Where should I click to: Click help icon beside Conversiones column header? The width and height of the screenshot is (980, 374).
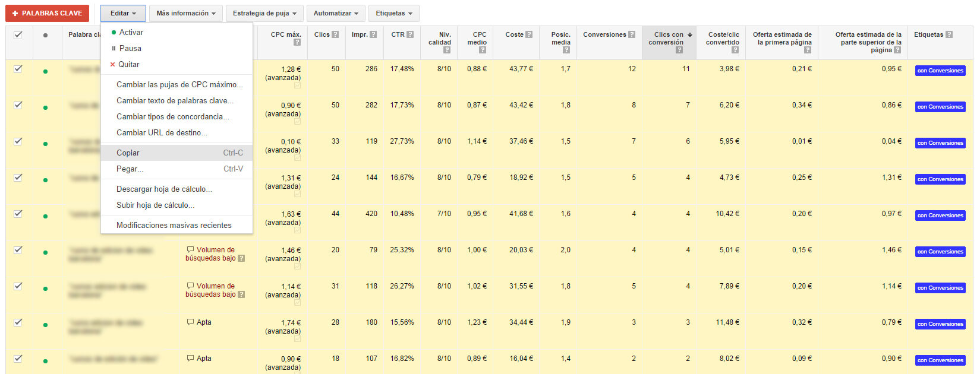point(632,34)
